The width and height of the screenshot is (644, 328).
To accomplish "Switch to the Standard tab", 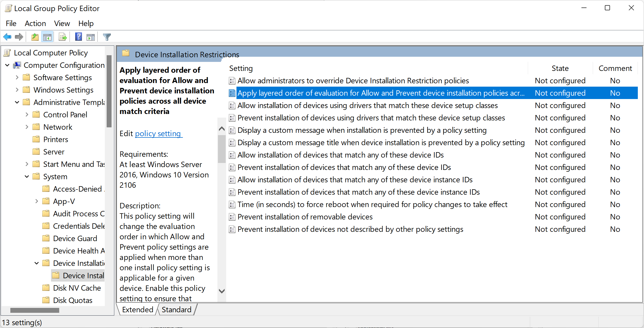I will (176, 309).
